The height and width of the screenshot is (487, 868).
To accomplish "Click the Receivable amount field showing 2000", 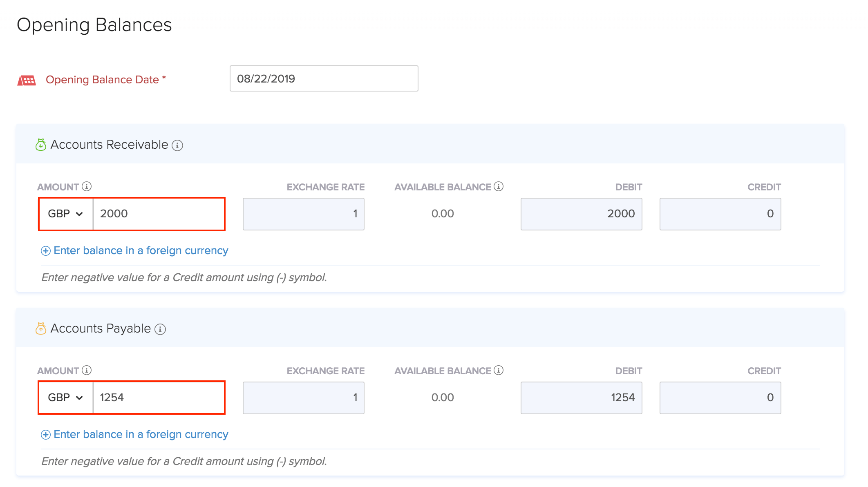I will (x=159, y=214).
